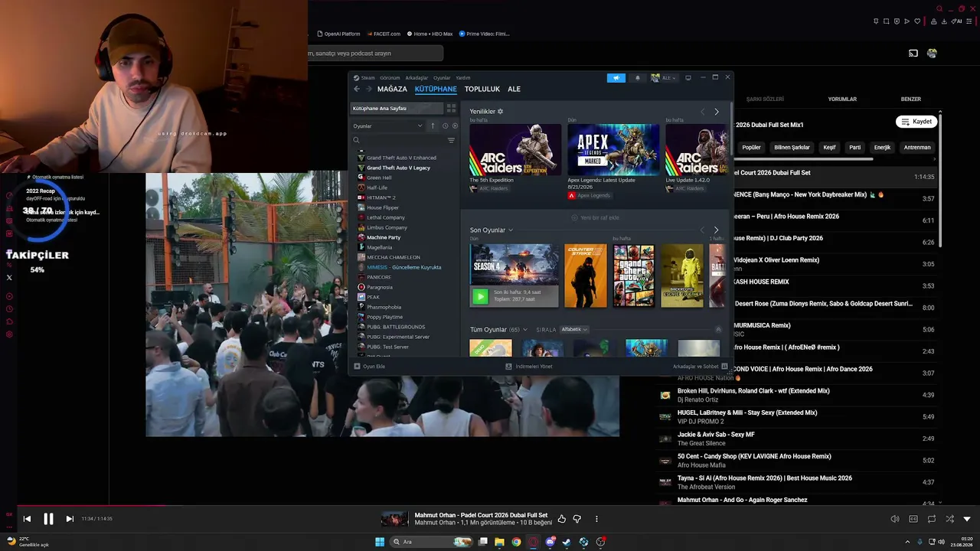Image resolution: width=980 pixels, height=551 pixels.
Task: Open the Görünüm menu
Action: tap(390, 78)
